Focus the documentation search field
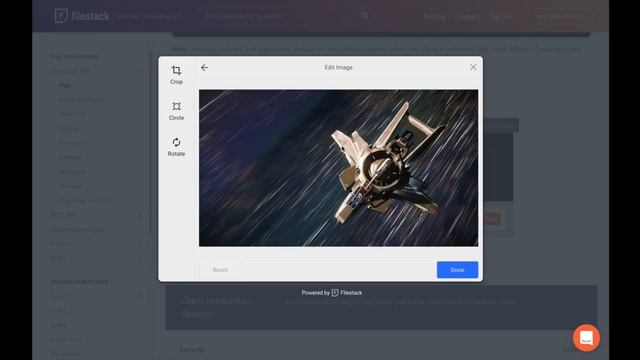The width and height of the screenshot is (640, 360). (284, 16)
